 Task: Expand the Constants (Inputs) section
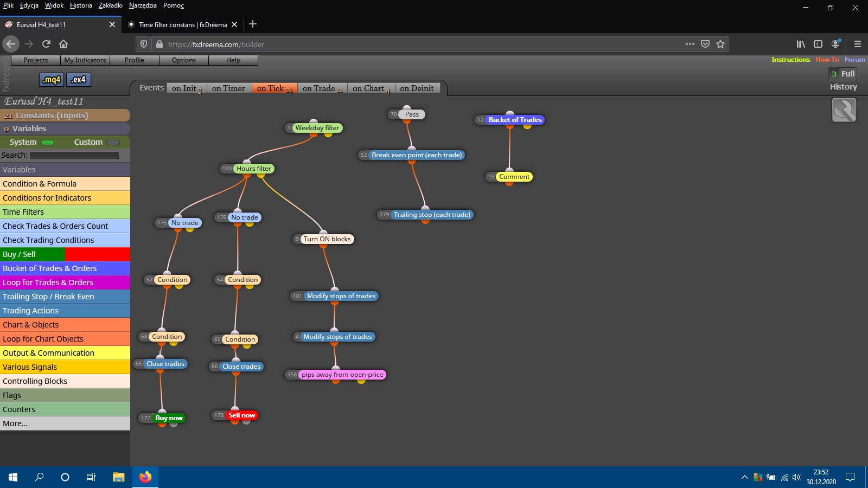click(x=65, y=115)
